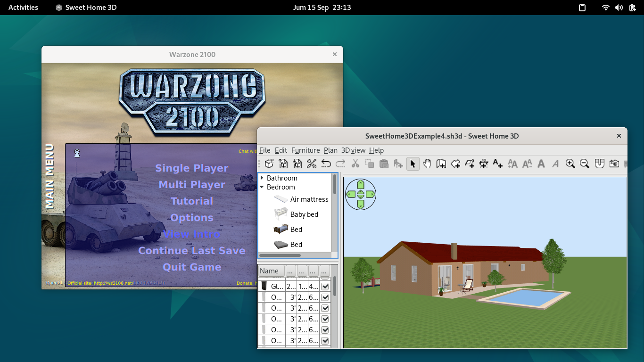Sort furniture by the Name column header
Viewport: 644px width, 362px height.
pos(272,271)
